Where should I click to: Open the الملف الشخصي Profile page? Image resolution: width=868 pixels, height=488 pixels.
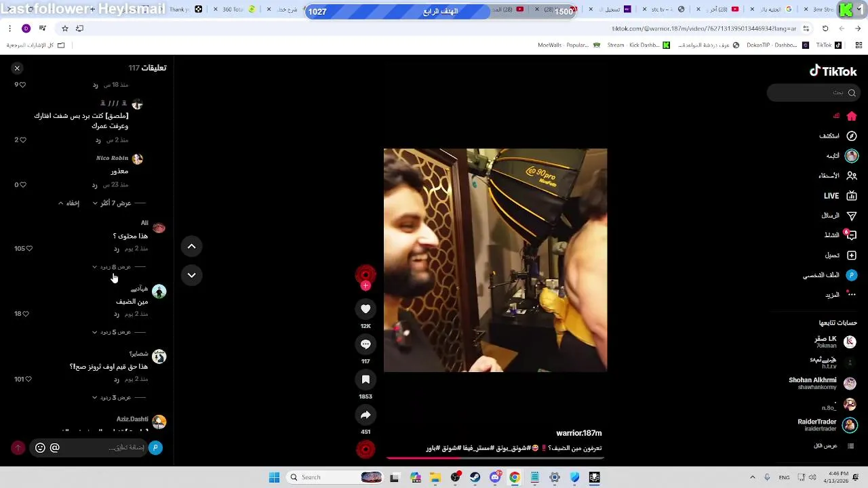pyautogui.click(x=830, y=275)
